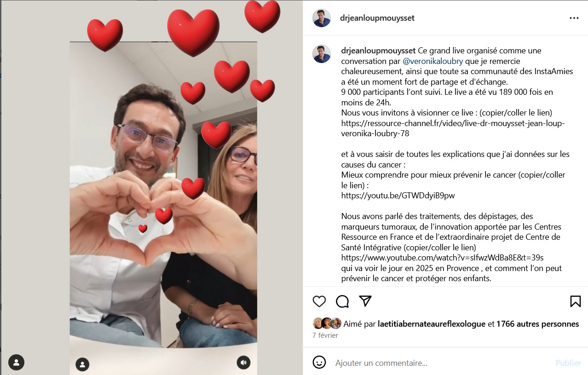Image resolution: width=588 pixels, height=375 pixels.
Task: Click the bold username in the caption
Action: coord(379,51)
